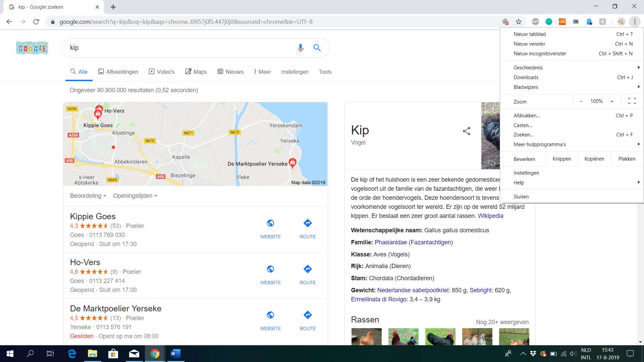Open File Explorer from taskbar
Screen dimensions: 644x362
(x=92, y=354)
